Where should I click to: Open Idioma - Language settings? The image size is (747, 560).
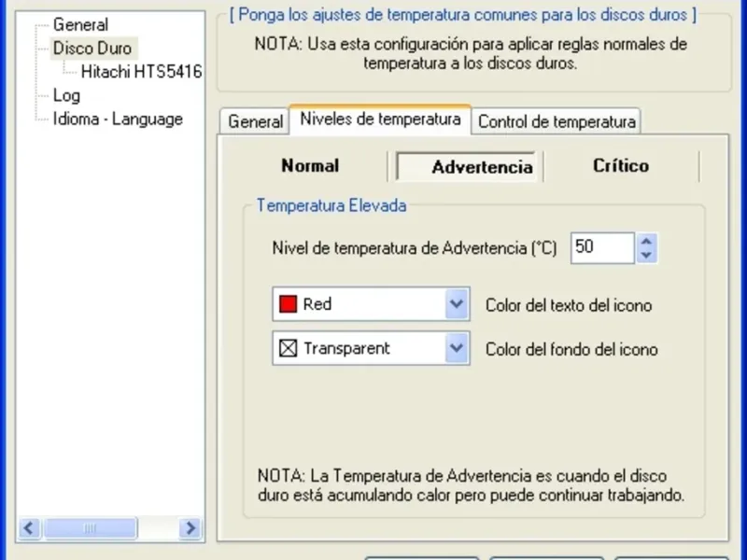tap(118, 119)
